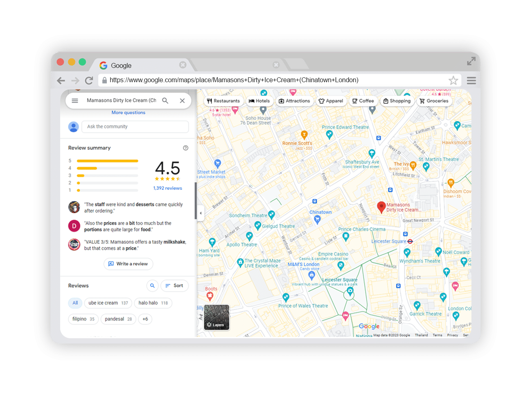Filter reviews by halo halo
The image size is (532, 409).
153,303
